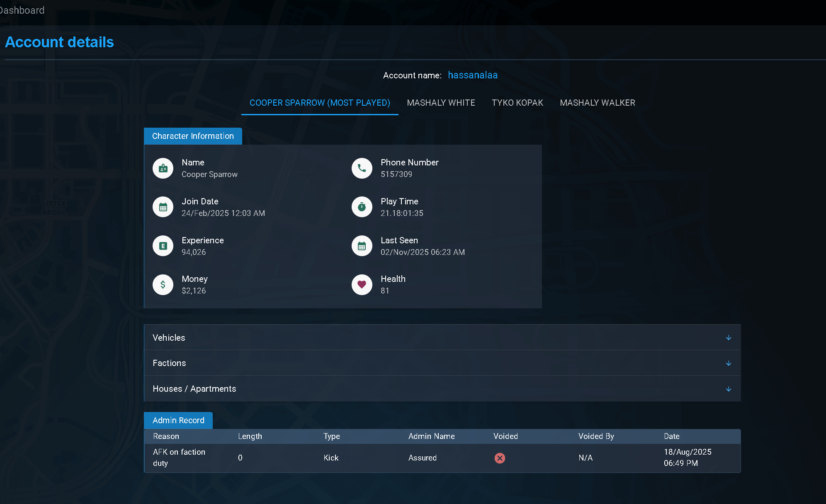Click the Phone Number handset icon

362,168
